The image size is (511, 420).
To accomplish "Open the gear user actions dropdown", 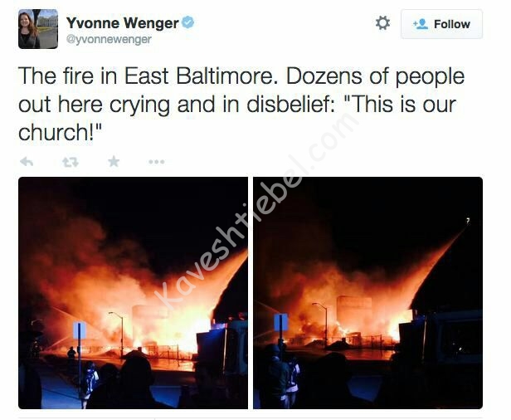I will coord(382,23).
